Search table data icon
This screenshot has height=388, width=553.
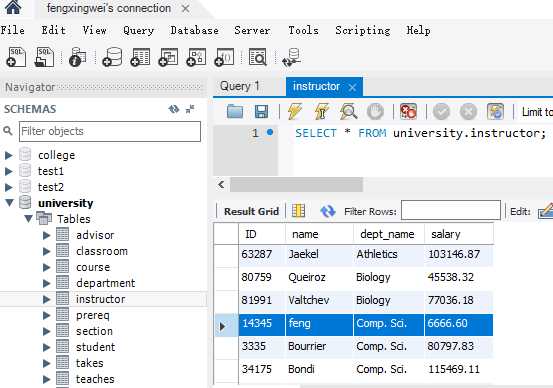click(257, 57)
